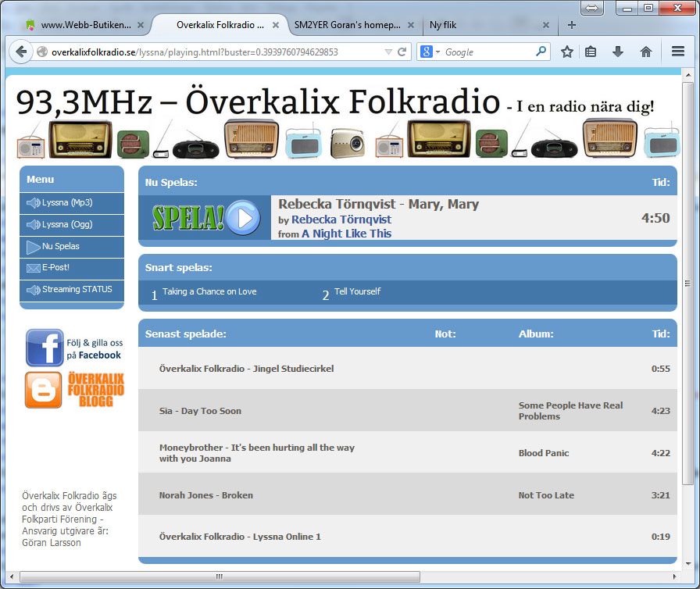Open the A Night Like This album link

tap(346, 234)
